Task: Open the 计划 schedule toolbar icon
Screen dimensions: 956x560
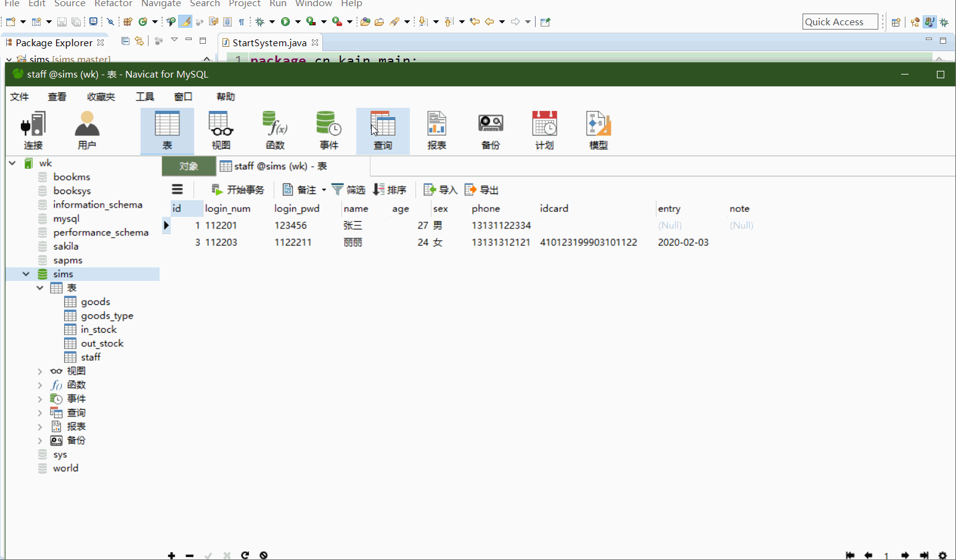Action: (544, 131)
